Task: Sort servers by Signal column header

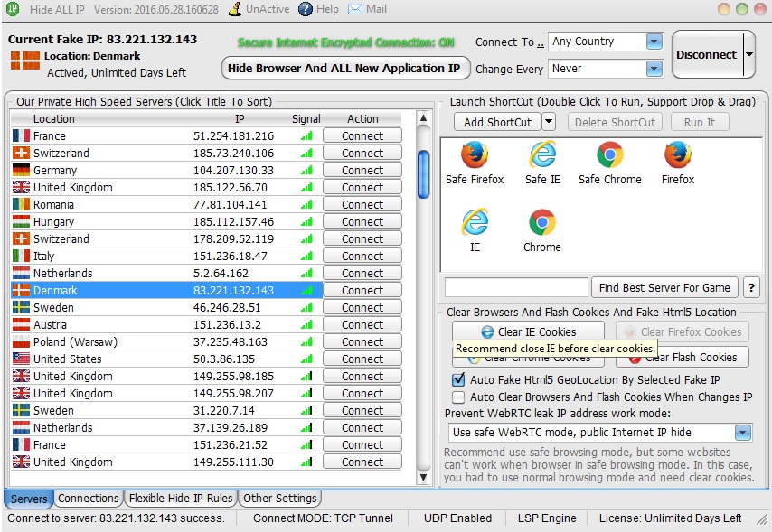Action: tap(306, 118)
